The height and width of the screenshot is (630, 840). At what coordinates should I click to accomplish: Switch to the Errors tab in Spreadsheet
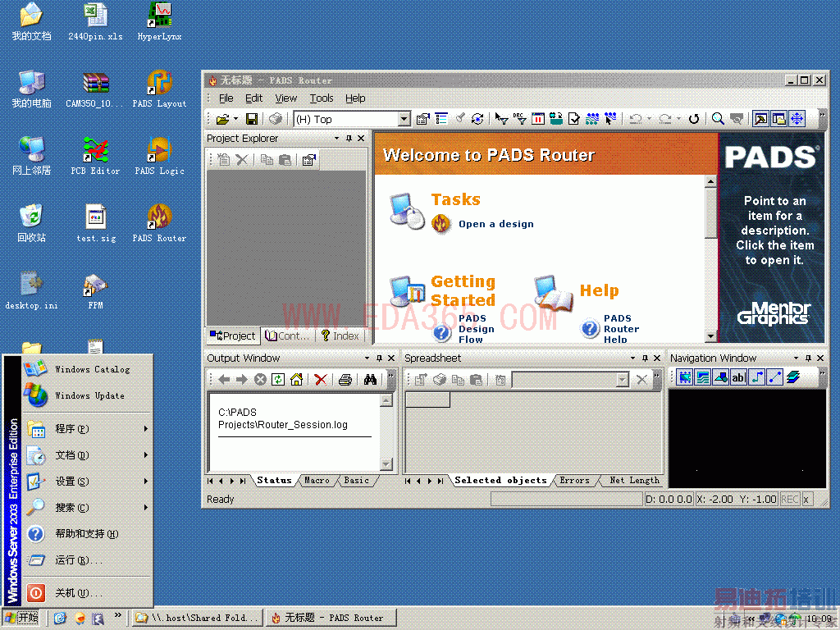coord(575,481)
